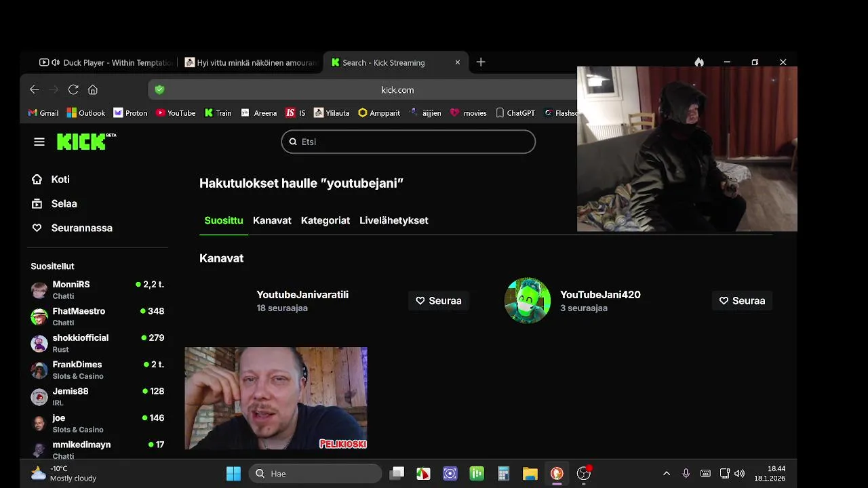
Task: Select the Kanavat results tab
Action: [272, 220]
